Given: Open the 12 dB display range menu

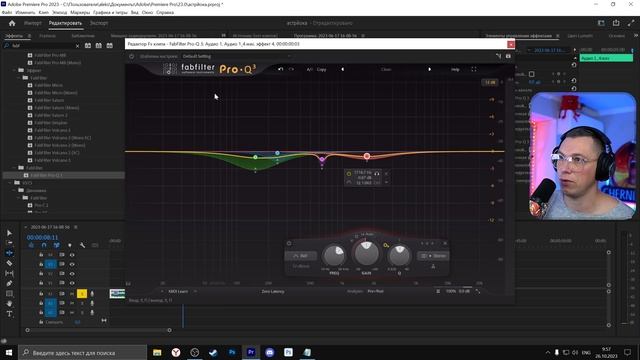Looking at the screenshot, I should click(490, 82).
